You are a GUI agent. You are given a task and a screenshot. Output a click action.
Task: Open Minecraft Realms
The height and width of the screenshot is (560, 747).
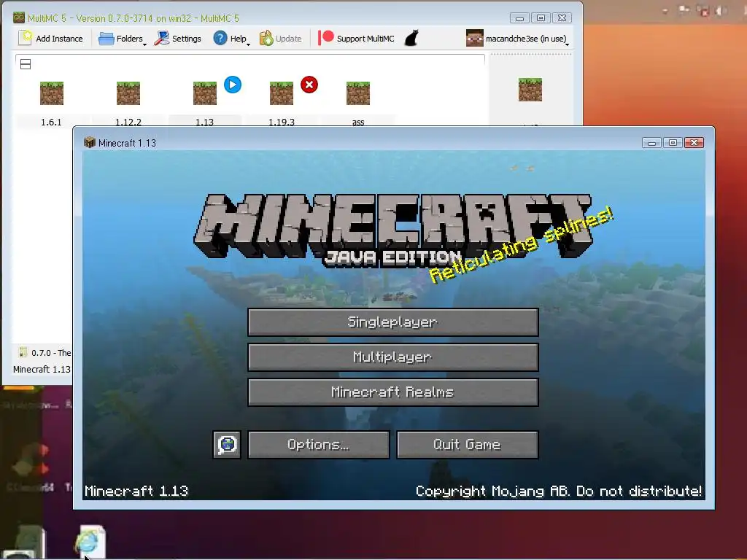[393, 392]
